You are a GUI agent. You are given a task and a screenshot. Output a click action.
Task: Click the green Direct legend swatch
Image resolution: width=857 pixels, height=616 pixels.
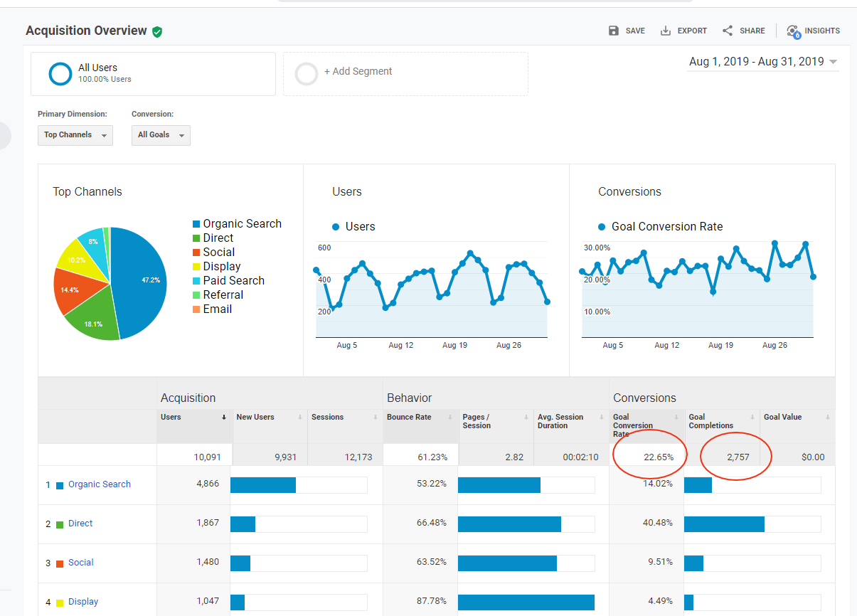[x=196, y=238]
